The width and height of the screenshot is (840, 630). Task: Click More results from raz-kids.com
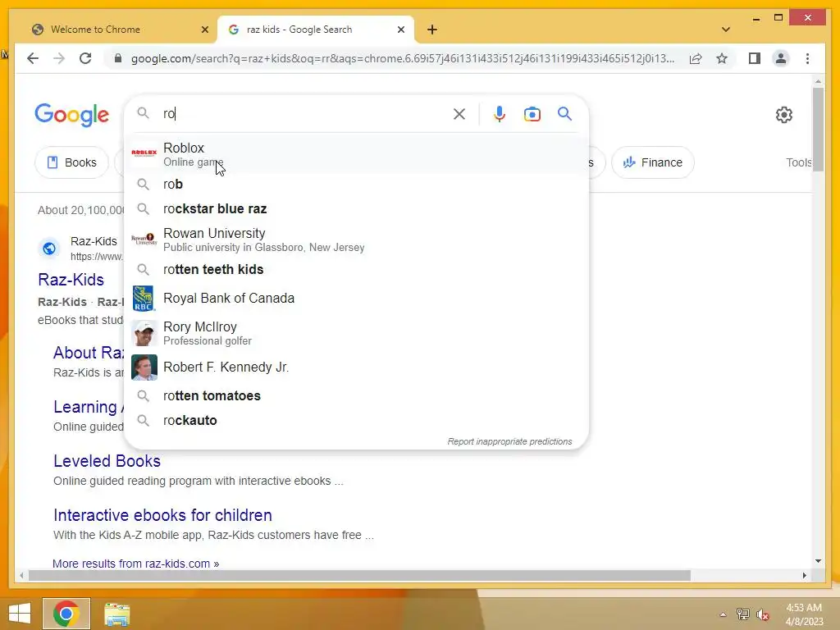click(x=135, y=564)
